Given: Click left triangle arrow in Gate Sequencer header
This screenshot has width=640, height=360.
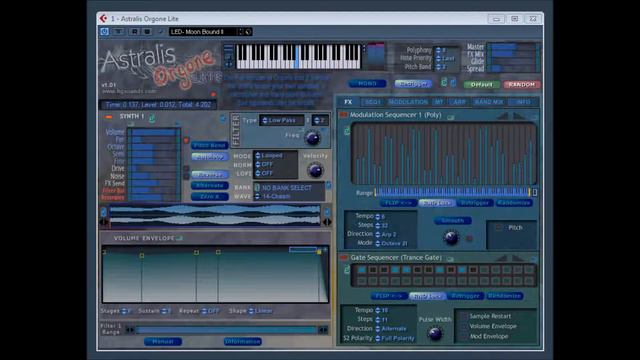Looking at the screenshot, I should tap(502, 258).
